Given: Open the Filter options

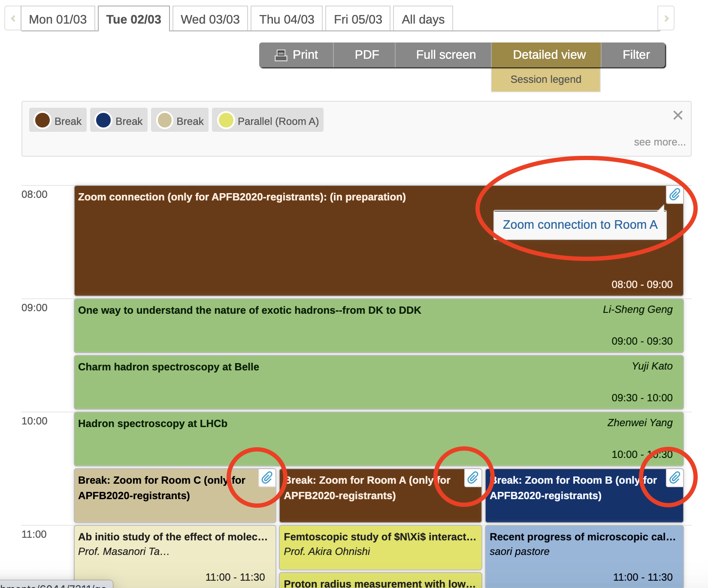Looking at the screenshot, I should coord(635,55).
